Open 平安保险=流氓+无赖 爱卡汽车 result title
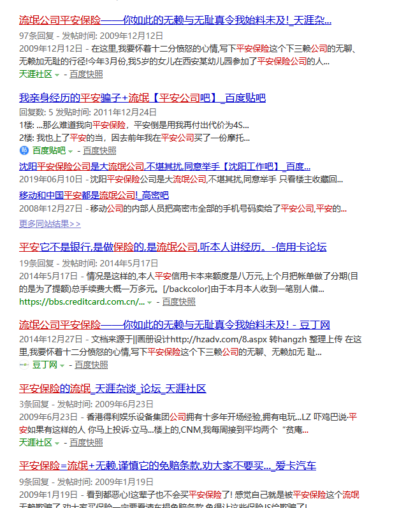 tap(168, 466)
